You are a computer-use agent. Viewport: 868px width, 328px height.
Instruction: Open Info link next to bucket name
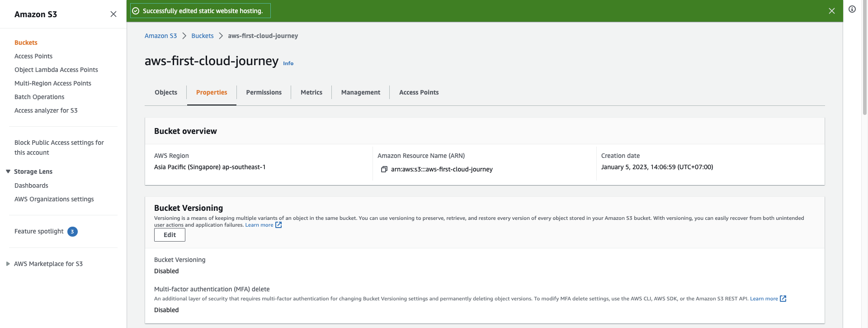click(288, 63)
